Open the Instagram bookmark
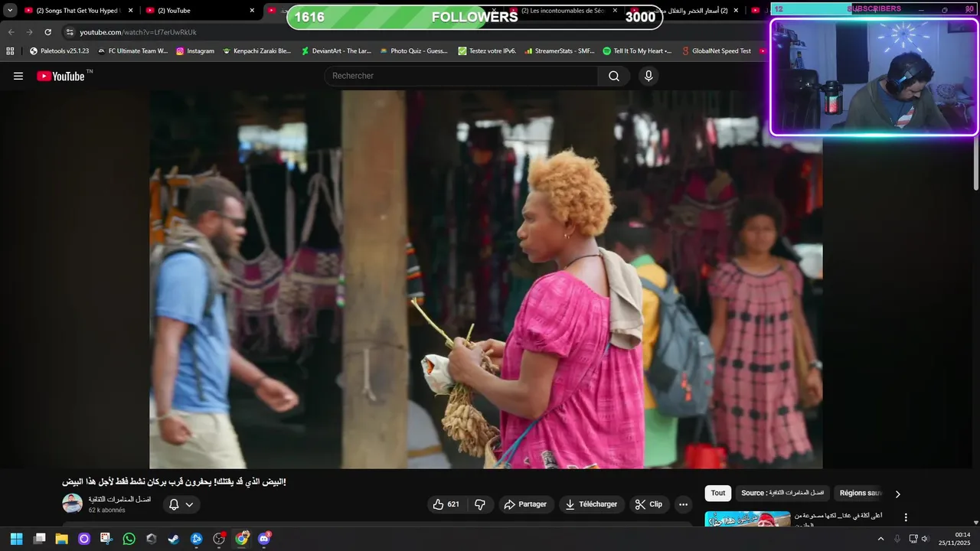Image resolution: width=980 pixels, height=551 pixels. (194, 51)
